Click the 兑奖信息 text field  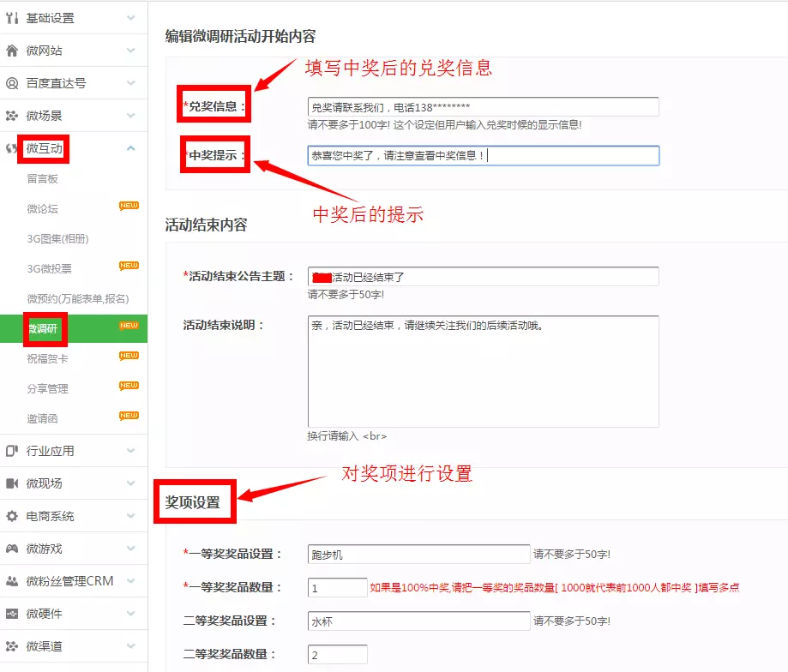point(483,107)
